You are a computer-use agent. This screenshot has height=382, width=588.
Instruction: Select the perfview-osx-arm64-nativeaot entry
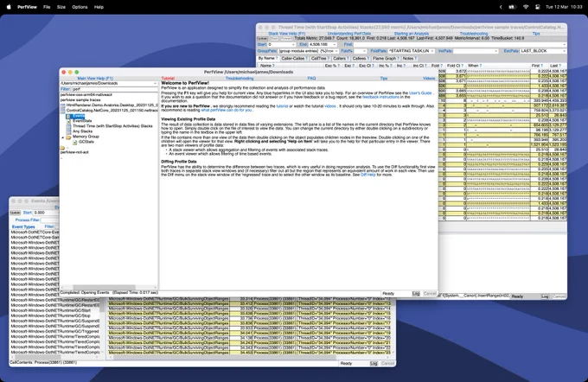point(86,95)
